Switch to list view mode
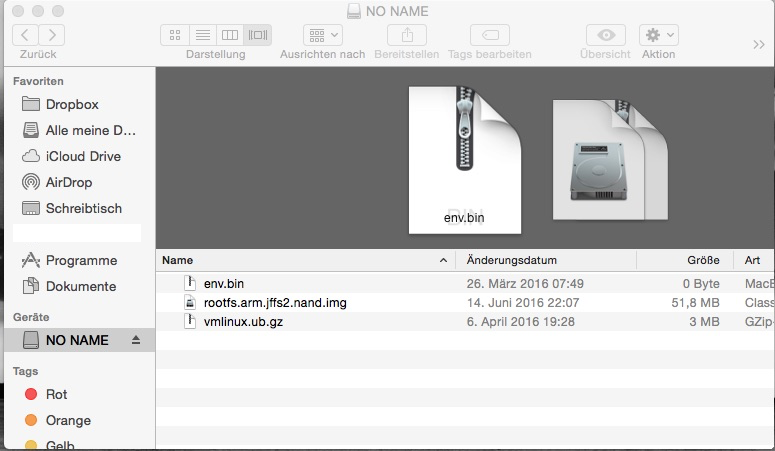This screenshot has width=775, height=451. pos(202,35)
